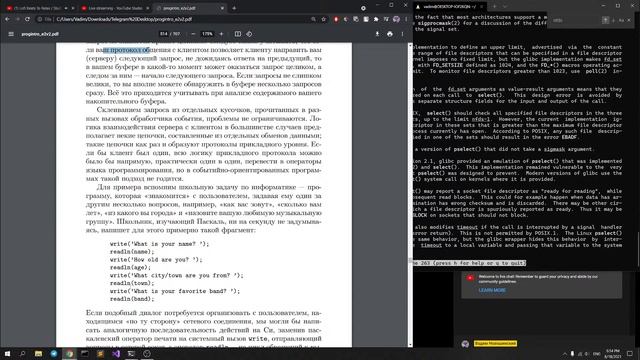Close the progintro_e2v2.pdf tab
640x360 pixels.
click(x=222, y=8)
